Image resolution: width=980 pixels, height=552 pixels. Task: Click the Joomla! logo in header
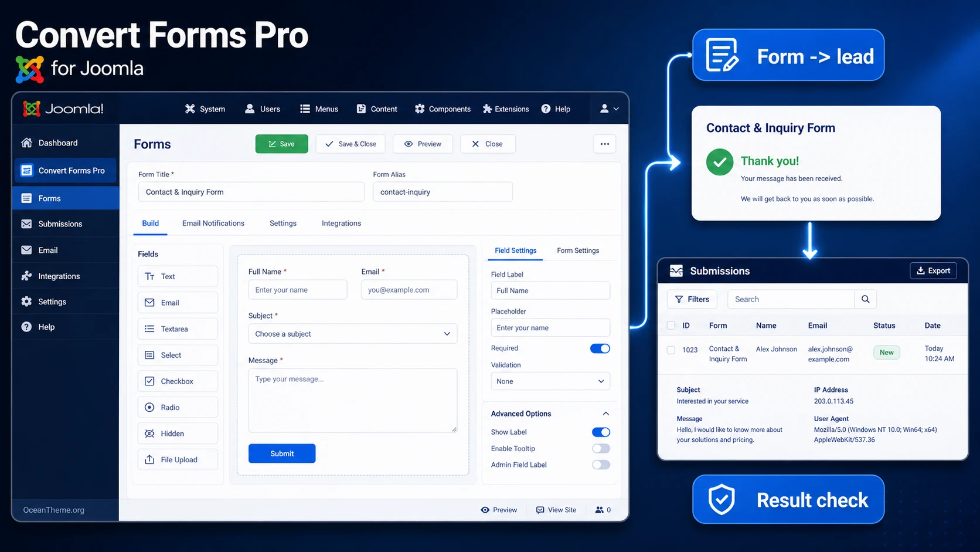pyautogui.click(x=63, y=109)
